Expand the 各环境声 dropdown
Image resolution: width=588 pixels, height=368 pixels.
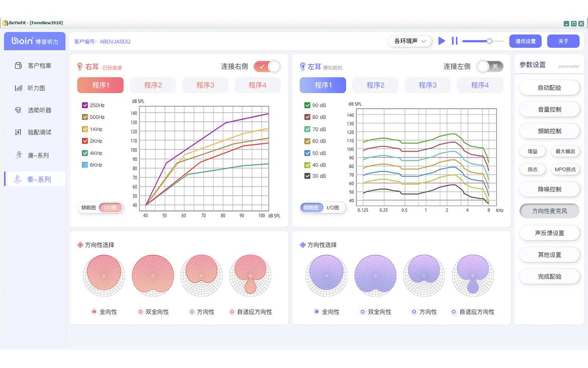(x=410, y=41)
